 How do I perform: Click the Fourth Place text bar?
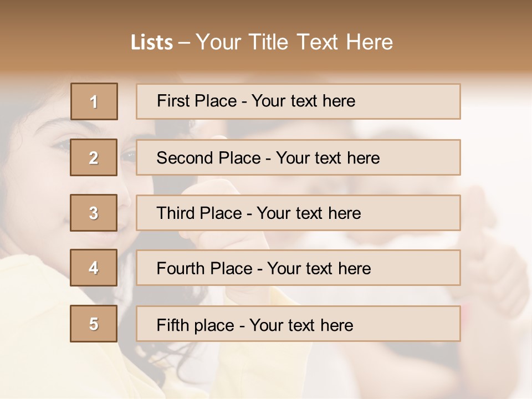click(x=298, y=268)
